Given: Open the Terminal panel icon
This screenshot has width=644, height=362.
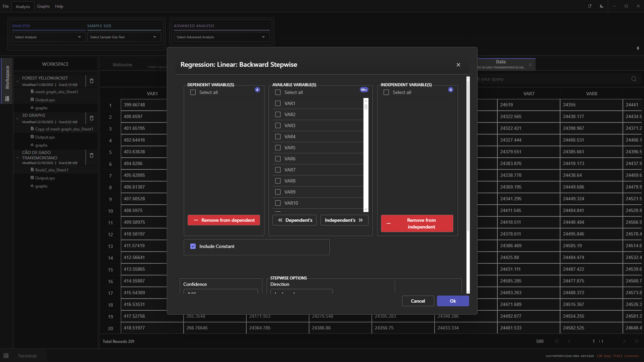Looking at the screenshot, I should (6, 356).
